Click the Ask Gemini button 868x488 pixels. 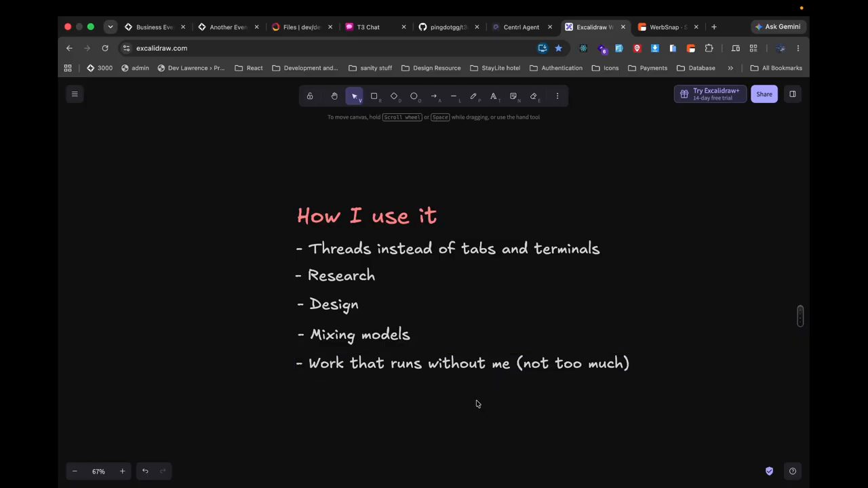point(778,27)
